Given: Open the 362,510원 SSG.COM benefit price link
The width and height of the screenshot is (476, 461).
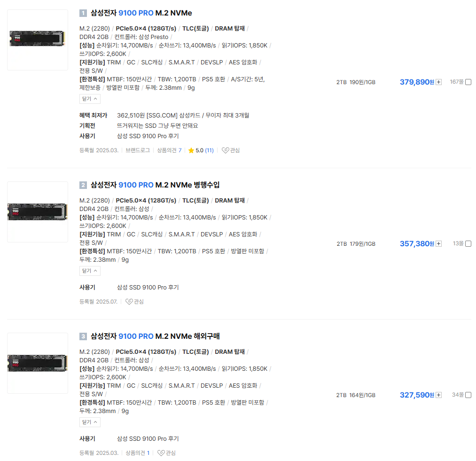Looking at the screenshot, I should [x=183, y=116].
